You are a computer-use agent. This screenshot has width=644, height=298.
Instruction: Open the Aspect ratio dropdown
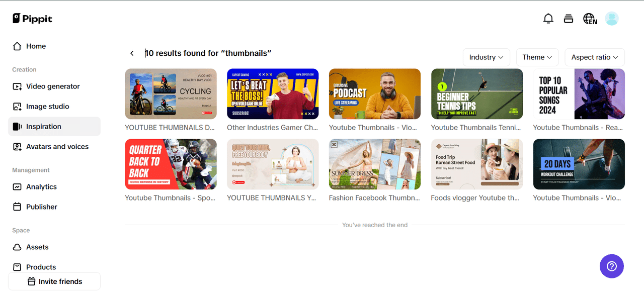[x=595, y=57]
